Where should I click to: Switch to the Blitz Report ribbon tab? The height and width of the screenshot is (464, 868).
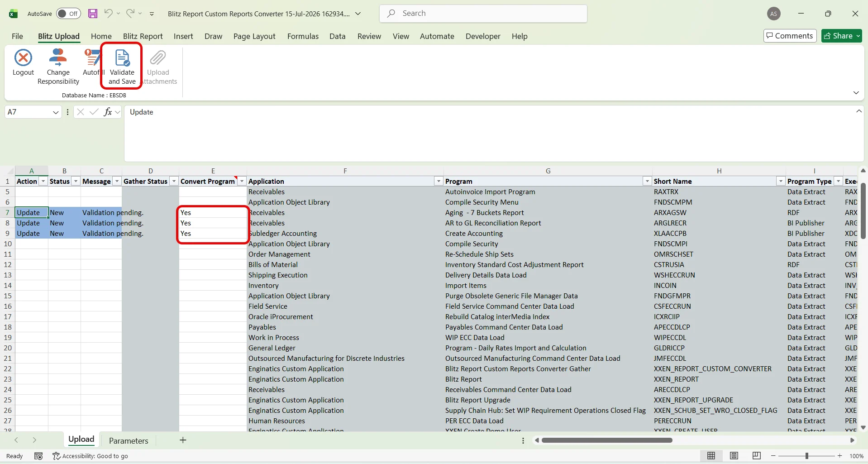pyautogui.click(x=143, y=36)
